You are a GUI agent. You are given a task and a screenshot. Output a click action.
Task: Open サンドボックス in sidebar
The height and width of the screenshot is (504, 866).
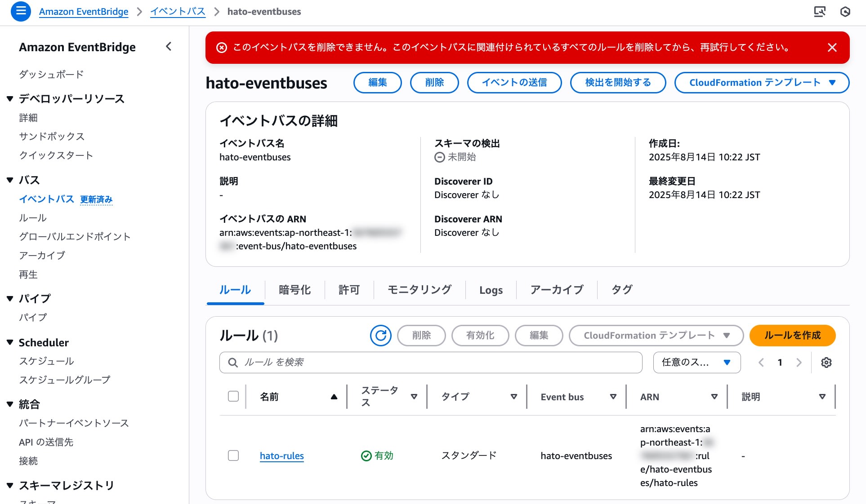click(52, 137)
